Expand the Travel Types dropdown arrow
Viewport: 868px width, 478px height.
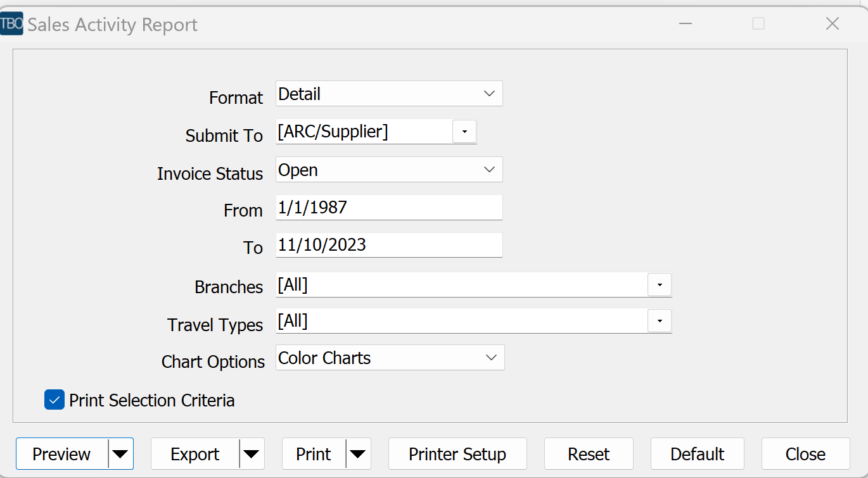[x=660, y=322]
